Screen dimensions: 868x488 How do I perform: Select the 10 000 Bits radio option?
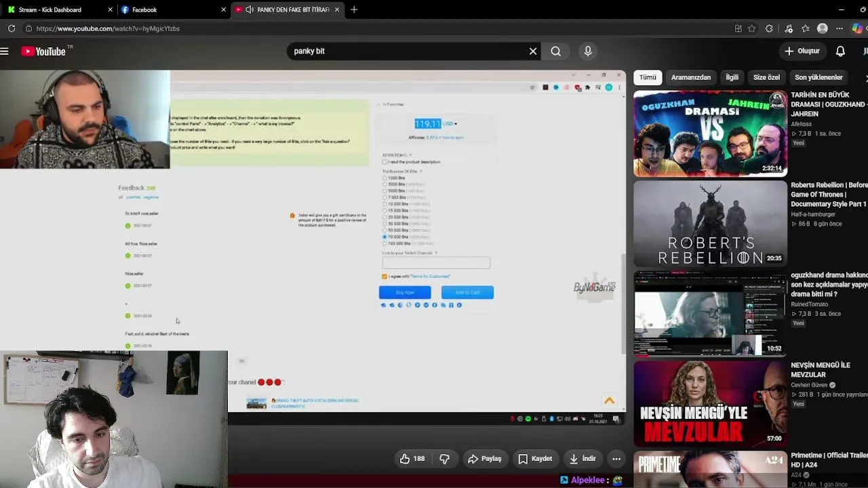384,204
